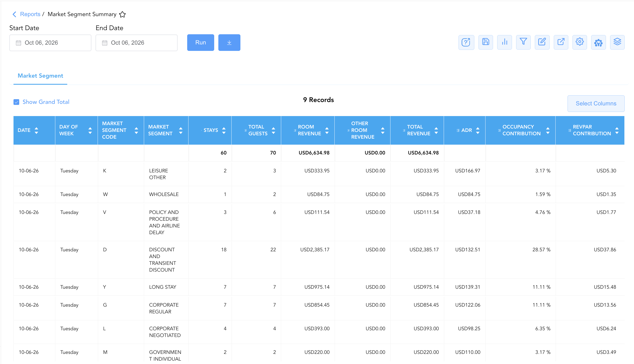634x364 pixels.
Task: Sort by ADR column arrows
Action: click(478, 130)
